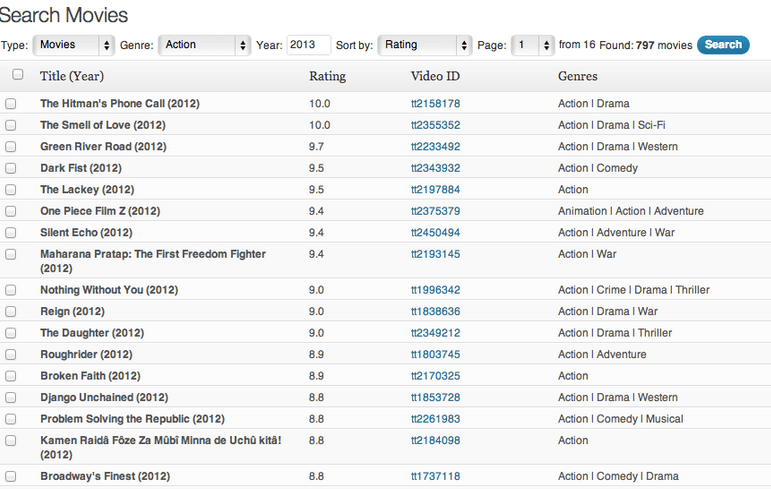This screenshot has height=489, width=771.
Task: Click the Title (Year) column header
Action: click(72, 76)
